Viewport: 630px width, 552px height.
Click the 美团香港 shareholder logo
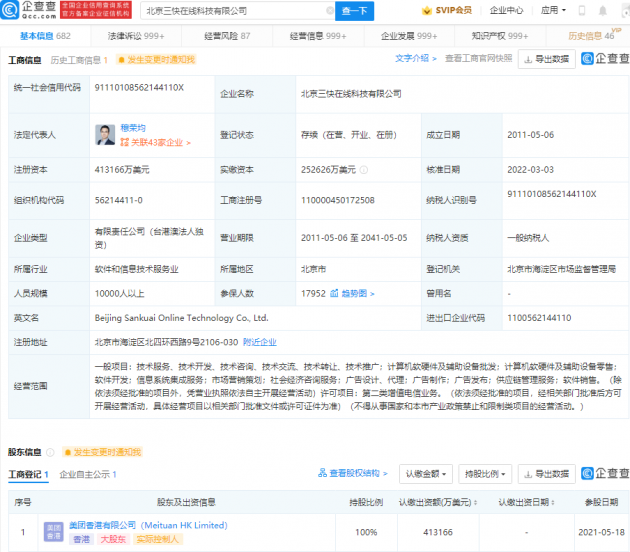(x=53, y=532)
